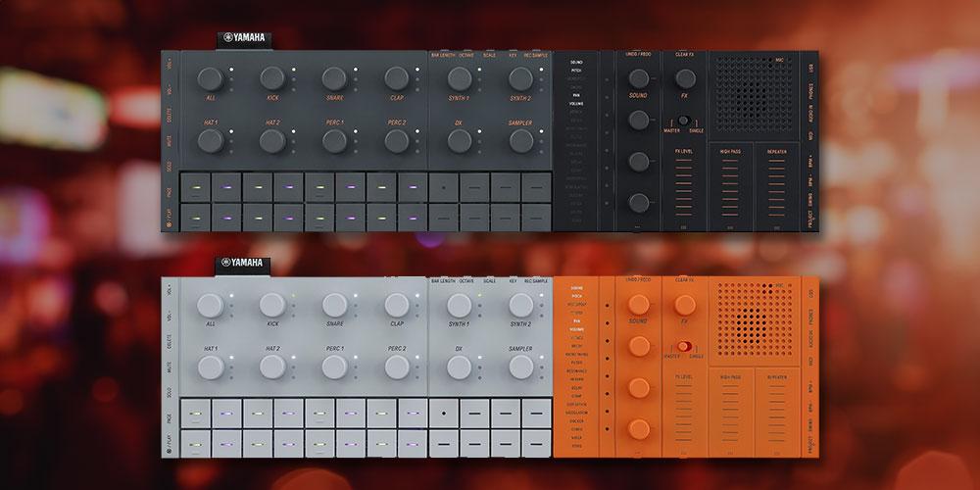Click the orange SOUND knob

(638, 303)
